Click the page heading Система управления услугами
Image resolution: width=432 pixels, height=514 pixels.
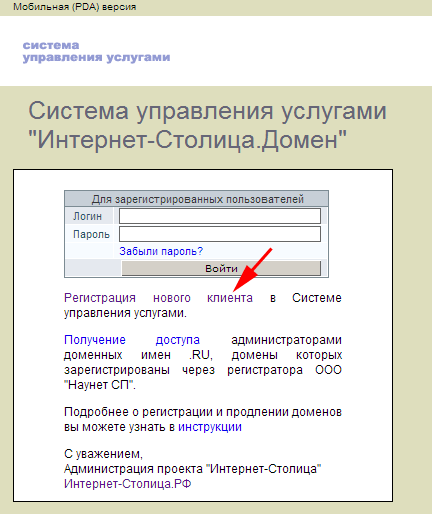click(207, 125)
